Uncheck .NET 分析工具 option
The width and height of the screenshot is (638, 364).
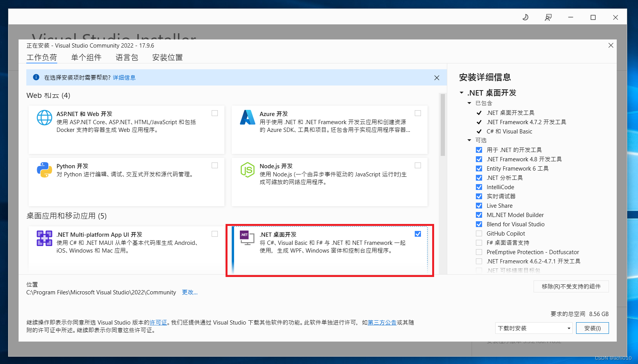tap(479, 178)
